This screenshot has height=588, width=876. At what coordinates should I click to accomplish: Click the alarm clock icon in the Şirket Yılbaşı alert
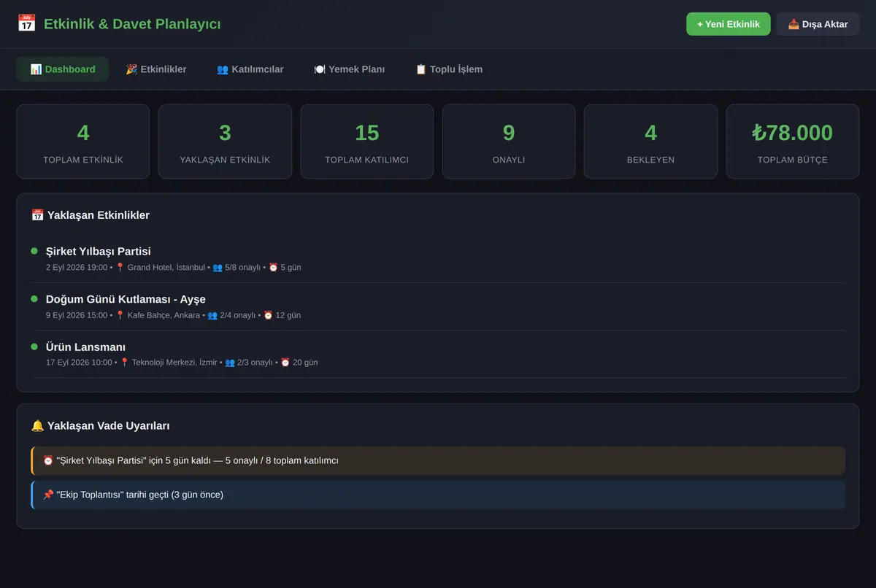click(48, 461)
